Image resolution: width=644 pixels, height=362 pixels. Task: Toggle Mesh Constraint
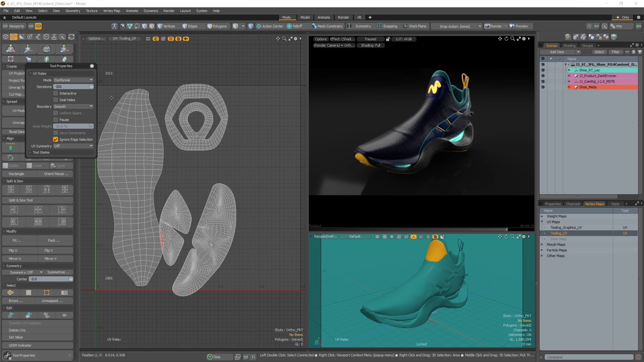[327, 26]
